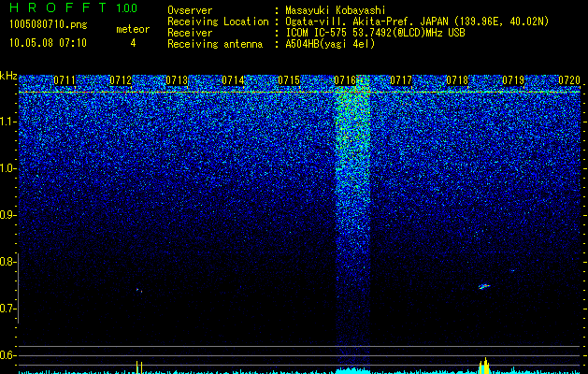Select the filename 1005080710.png

[49, 25]
